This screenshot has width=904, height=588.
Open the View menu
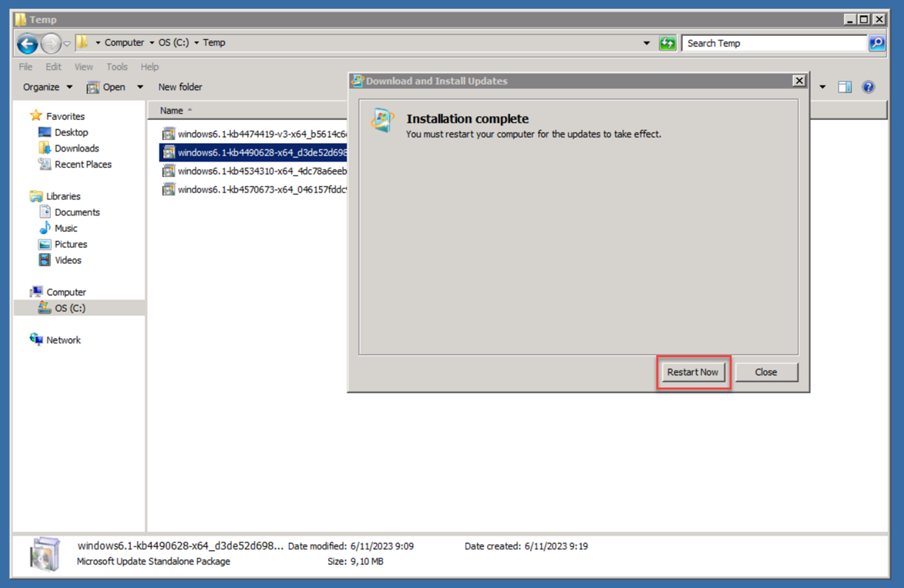[x=83, y=67]
